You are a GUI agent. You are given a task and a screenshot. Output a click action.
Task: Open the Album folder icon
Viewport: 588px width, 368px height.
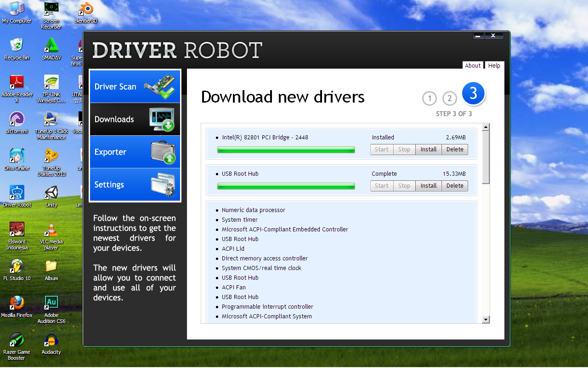point(51,270)
